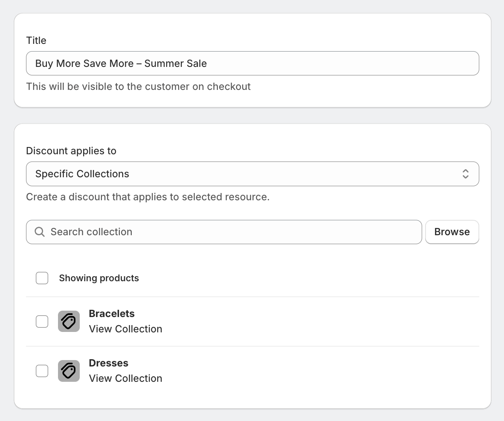Click the Dresses collection tag icon

pos(69,371)
